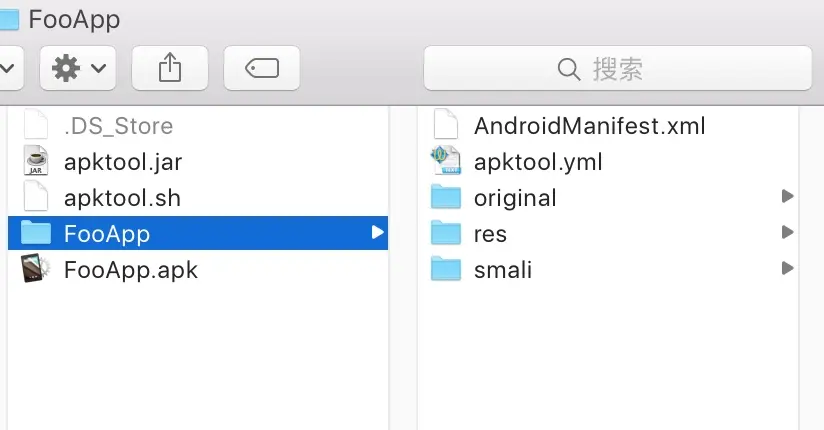Click the white arrow on FooApp row
824x430 pixels.
(377, 232)
